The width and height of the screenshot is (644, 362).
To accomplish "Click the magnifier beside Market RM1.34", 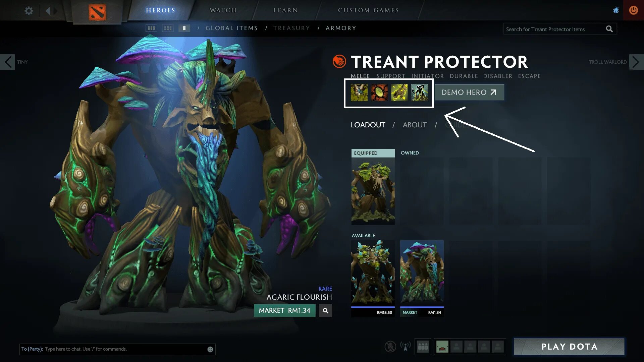I will coord(325,311).
